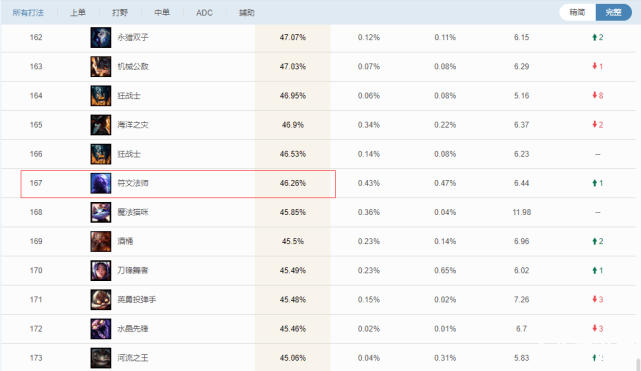The width and height of the screenshot is (641, 371).
Task: Select the 酒桶 champion avatar
Action: 101,241
